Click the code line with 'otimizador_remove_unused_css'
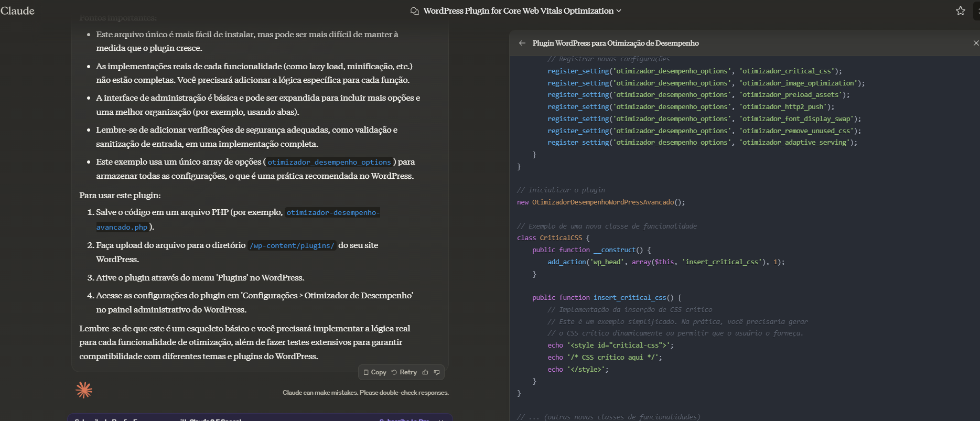Image resolution: width=980 pixels, height=421 pixels. 704,131
